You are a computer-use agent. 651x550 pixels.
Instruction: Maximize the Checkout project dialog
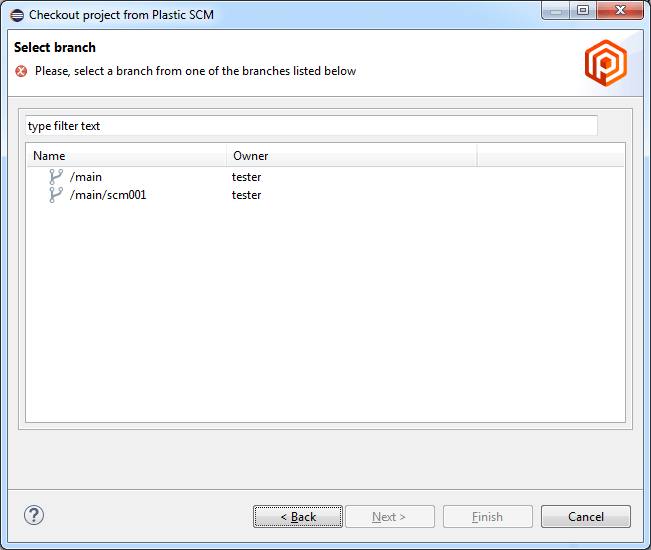[x=583, y=10]
